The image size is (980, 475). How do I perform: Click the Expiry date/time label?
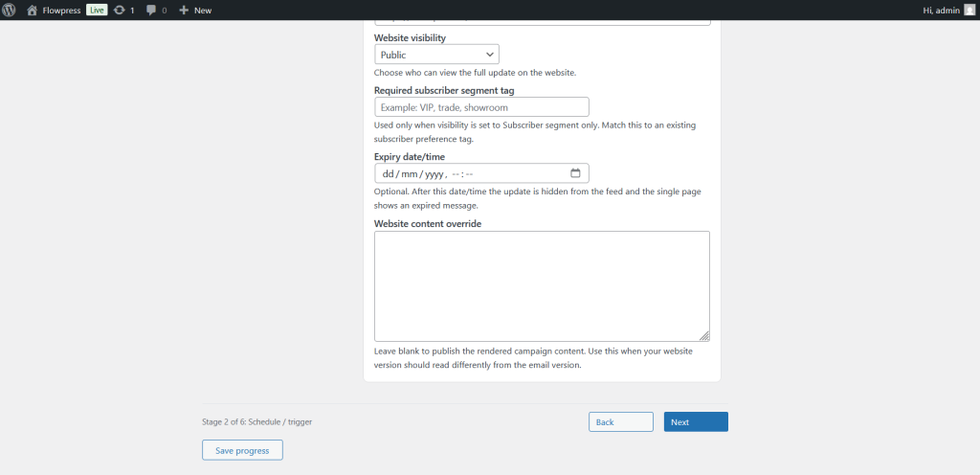pyautogui.click(x=410, y=157)
